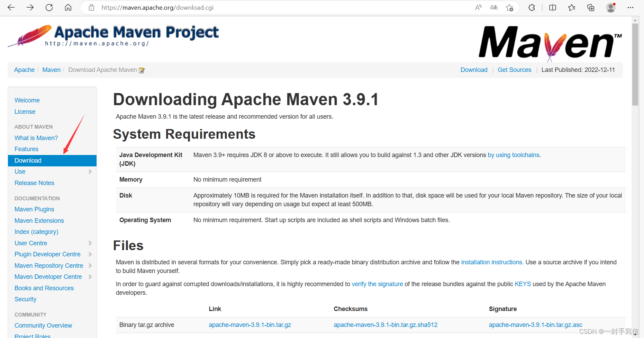Open the Features sidebar item

coord(26,149)
